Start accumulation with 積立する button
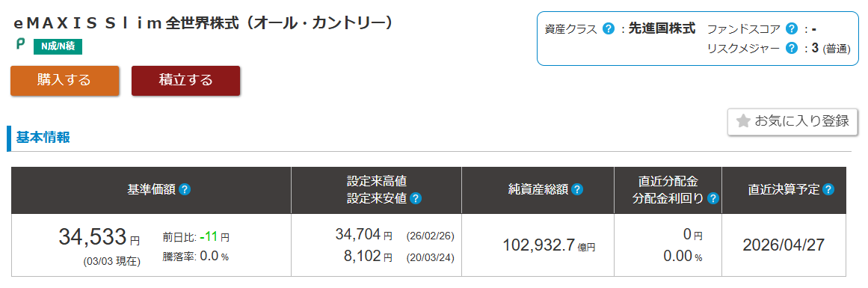This screenshot has width=868, height=288. coord(185,81)
